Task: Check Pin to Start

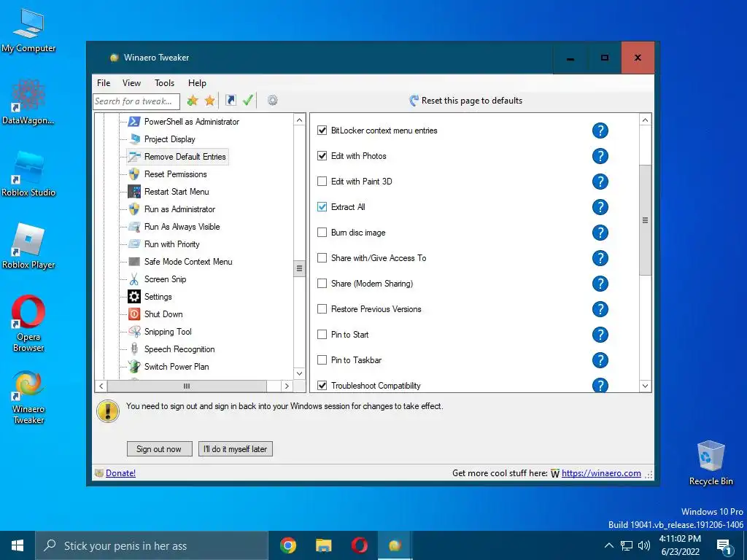Action: (x=322, y=334)
